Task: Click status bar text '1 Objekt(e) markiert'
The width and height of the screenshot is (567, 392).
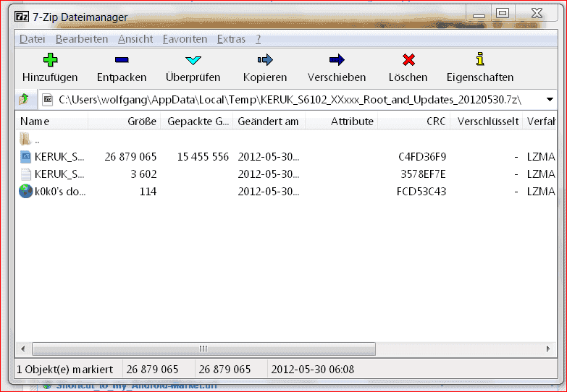Action: coord(65,370)
